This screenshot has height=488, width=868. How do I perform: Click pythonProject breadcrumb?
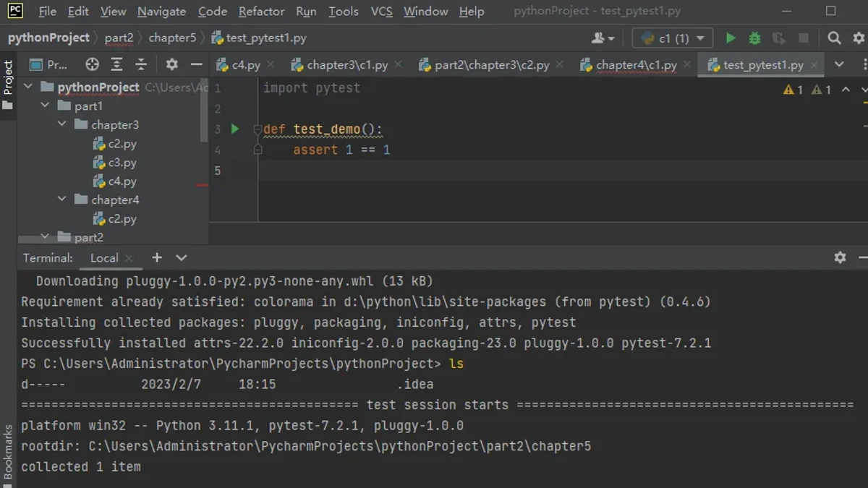tap(48, 38)
